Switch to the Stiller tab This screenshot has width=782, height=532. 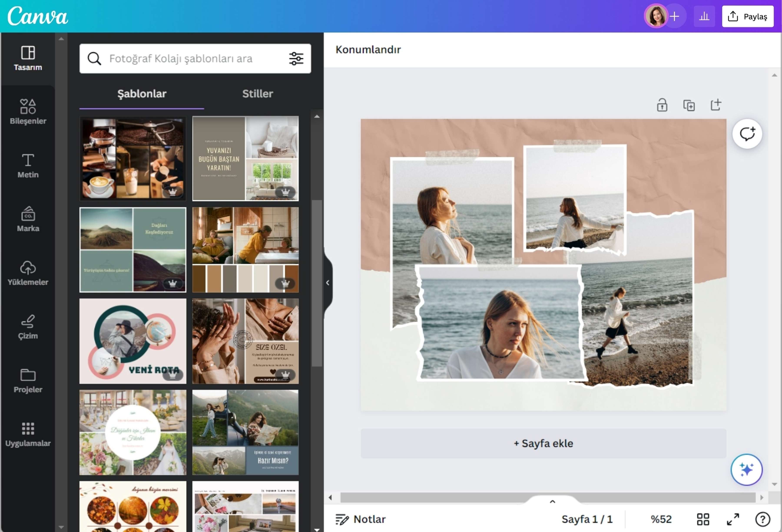coord(257,94)
